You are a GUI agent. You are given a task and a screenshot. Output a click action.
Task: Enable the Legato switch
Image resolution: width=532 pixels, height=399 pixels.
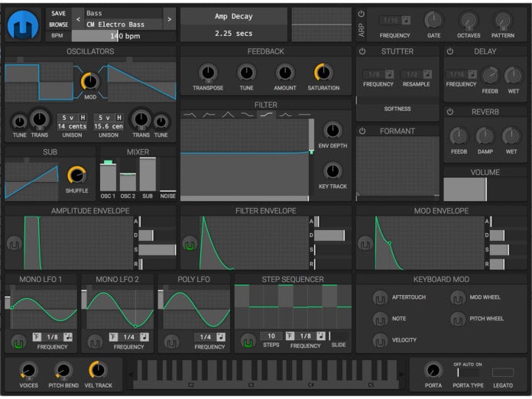[x=503, y=372]
